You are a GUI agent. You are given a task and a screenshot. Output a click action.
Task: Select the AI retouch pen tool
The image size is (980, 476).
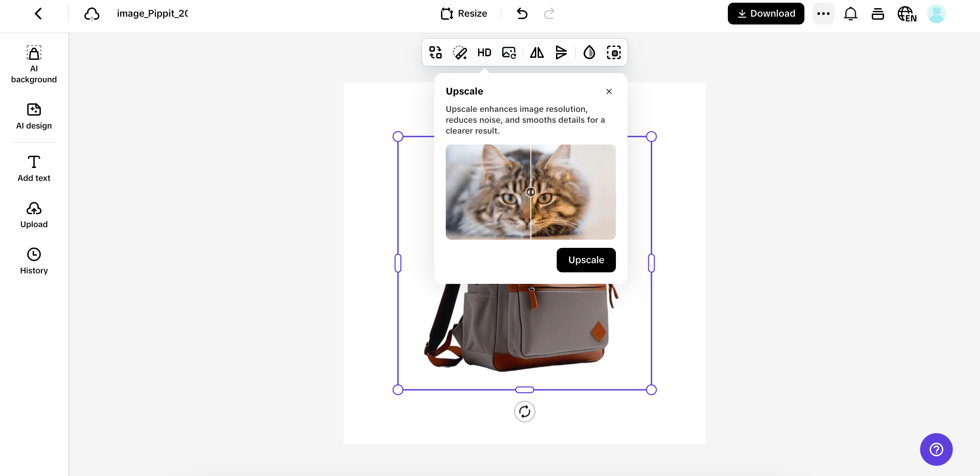click(x=460, y=53)
